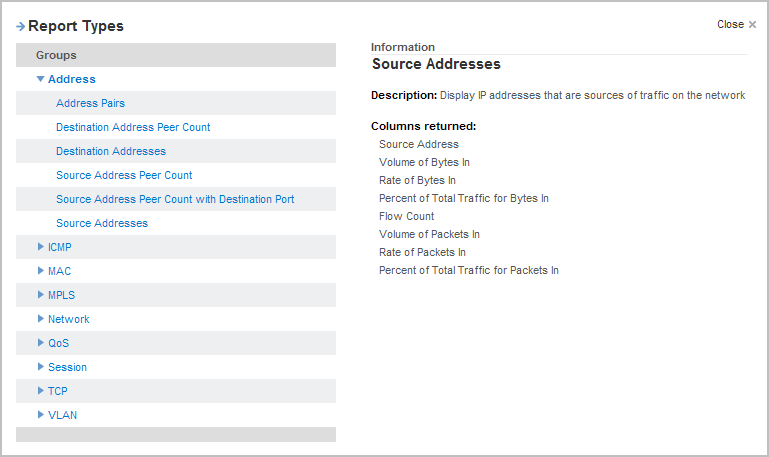Collapse the Address group triangle

click(x=41, y=79)
